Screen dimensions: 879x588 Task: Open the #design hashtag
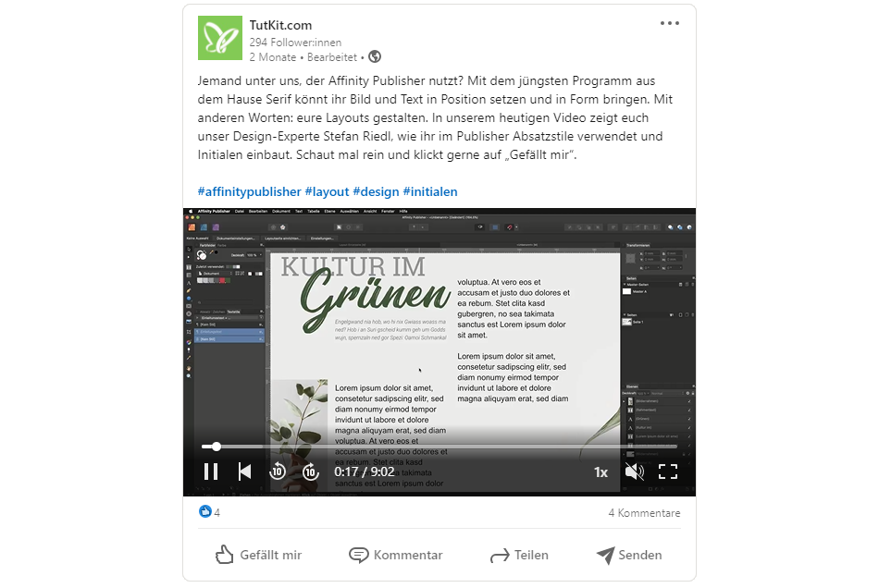[376, 191]
